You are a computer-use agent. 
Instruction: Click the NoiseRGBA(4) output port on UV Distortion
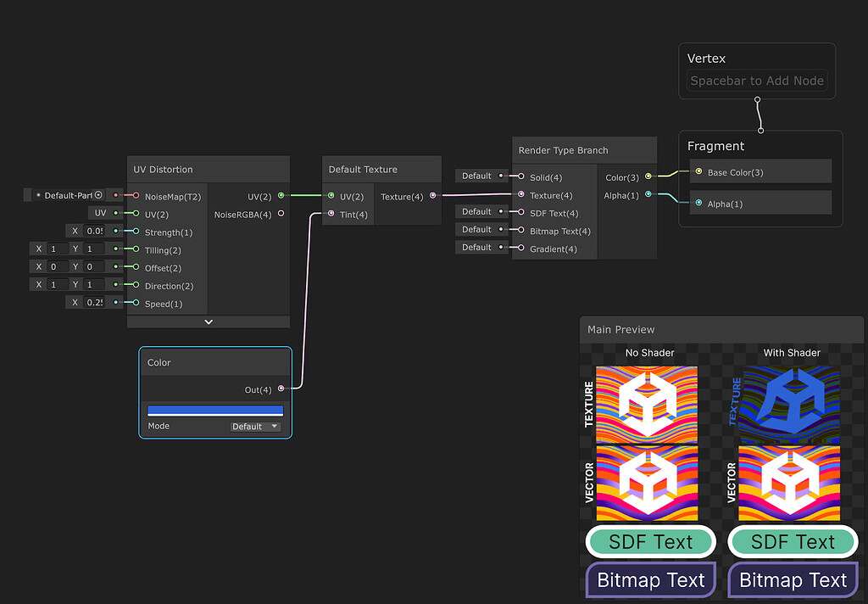coord(281,215)
